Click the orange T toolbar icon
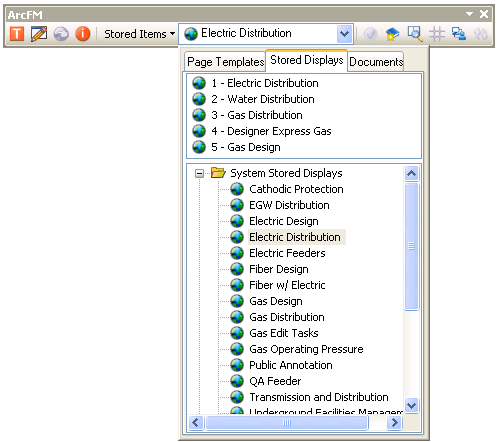This screenshot has width=498, height=442. coord(17,34)
